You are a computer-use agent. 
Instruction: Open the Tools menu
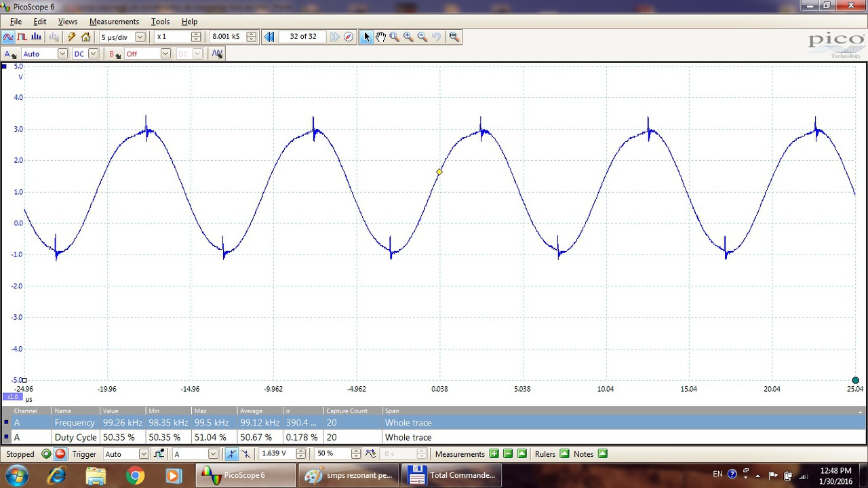click(160, 22)
